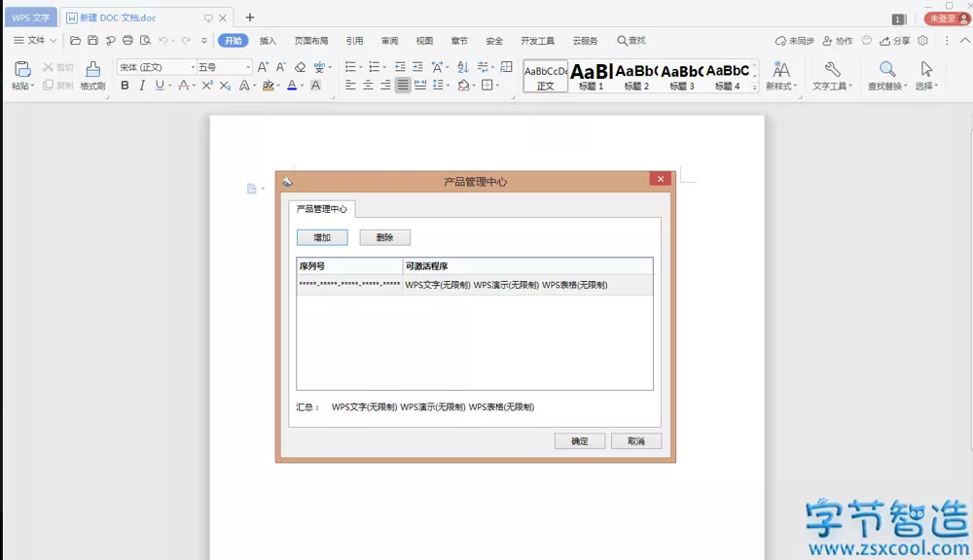Click the 分享 share icon

pyautogui.click(x=895, y=40)
